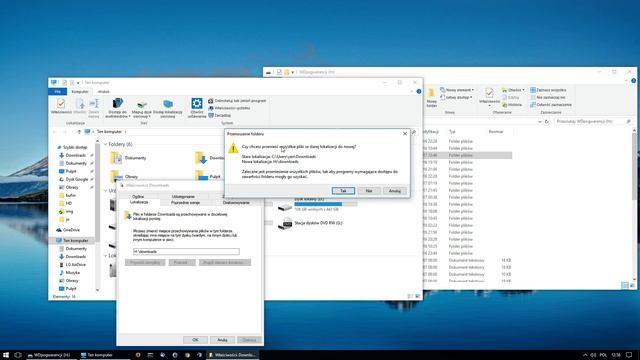
Task: Click Zaznacz wszystko in the ribbon
Action: (548, 90)
